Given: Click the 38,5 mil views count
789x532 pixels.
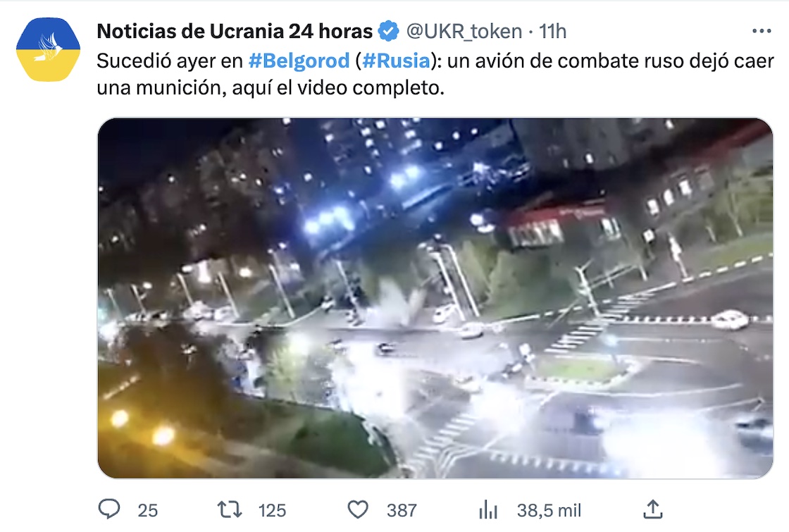Looking at the screenshot, I should click(x=549, y=510).
